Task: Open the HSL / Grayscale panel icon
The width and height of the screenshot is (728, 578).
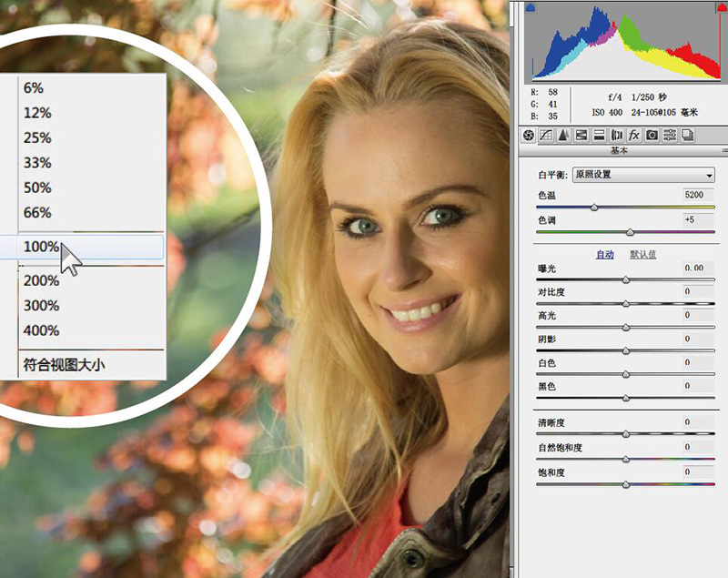Action: coord(581,135)
